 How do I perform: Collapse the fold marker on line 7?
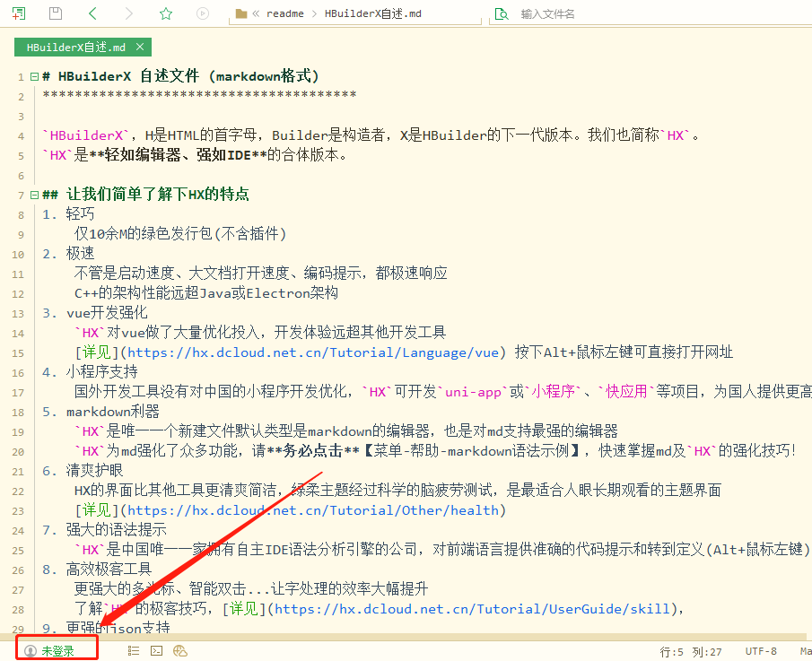[34, 196]
